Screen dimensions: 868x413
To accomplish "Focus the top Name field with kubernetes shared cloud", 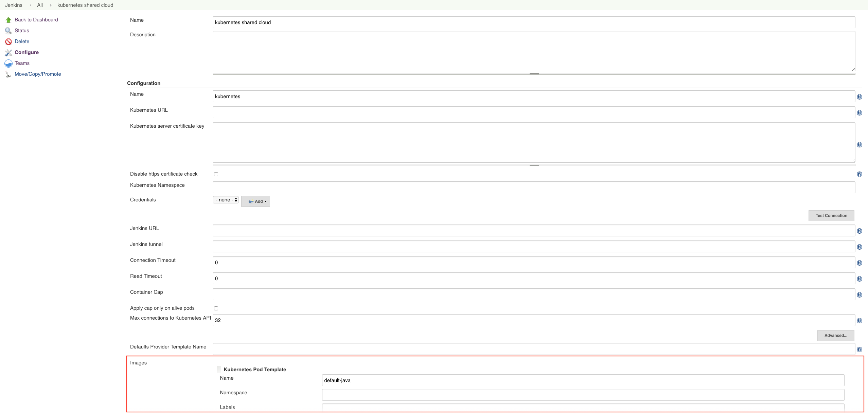I will pos(534,22).
